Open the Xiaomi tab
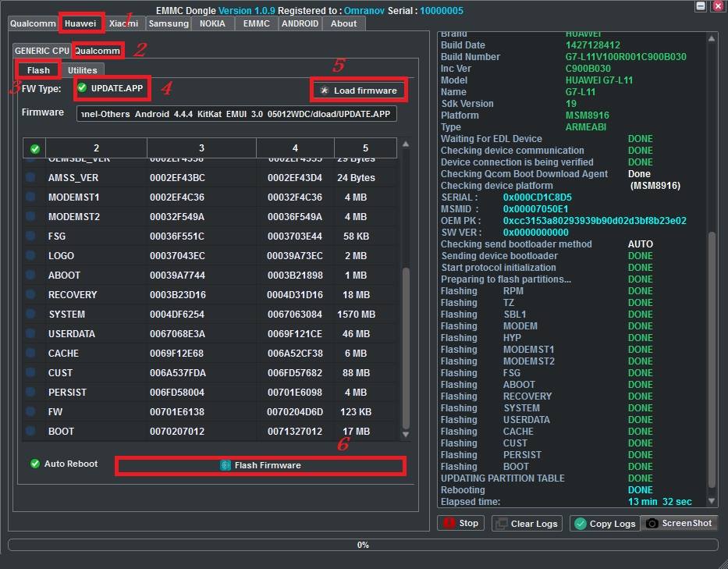 pyautogui.click(x=123, y=23)
